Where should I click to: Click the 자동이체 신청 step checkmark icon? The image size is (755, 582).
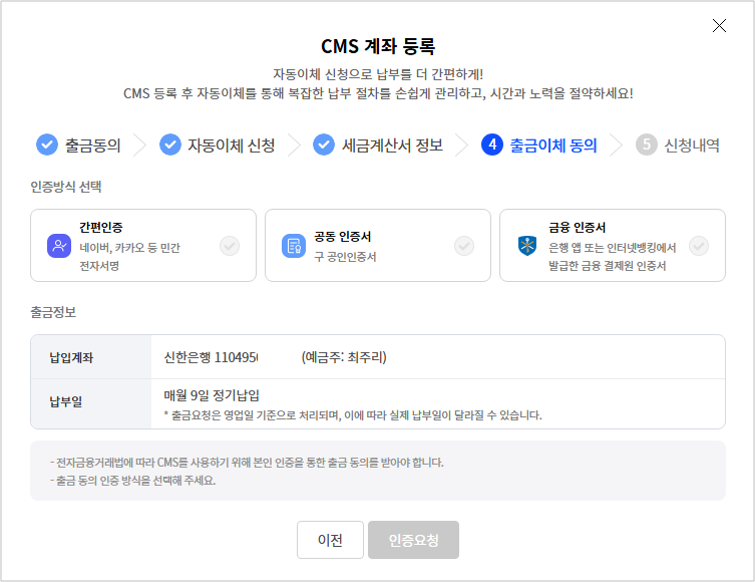(170, 145)
